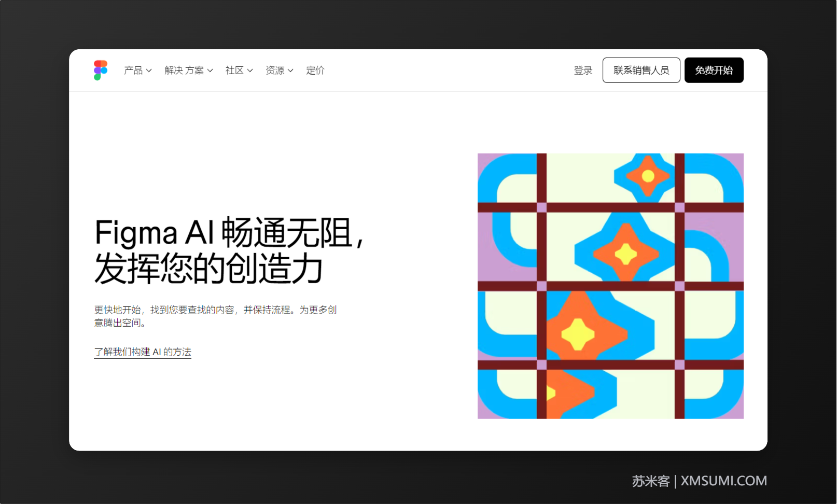Expand the 社区 dropdown chevron
837x504 pixels.
[250, 71]
